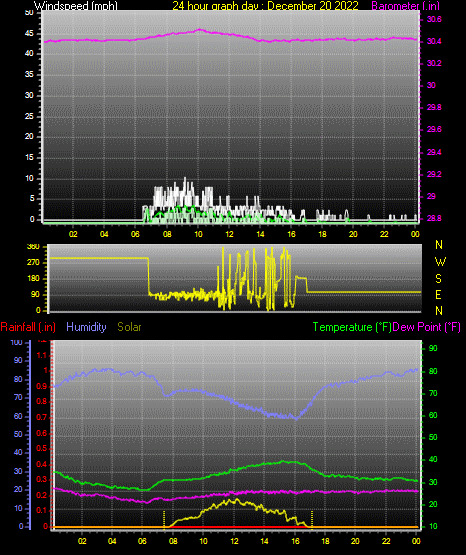Click the 29.8 barometer axis value
The height and width of the screenshot is (555, 466).
click(x=434, y=107)
